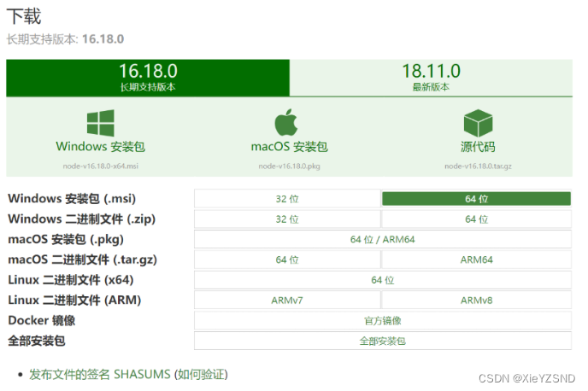Switch to the 18.11.0 latest version tab
Image resolution: width=588 pixels, height=391 pixels.
tap(431, 78)
